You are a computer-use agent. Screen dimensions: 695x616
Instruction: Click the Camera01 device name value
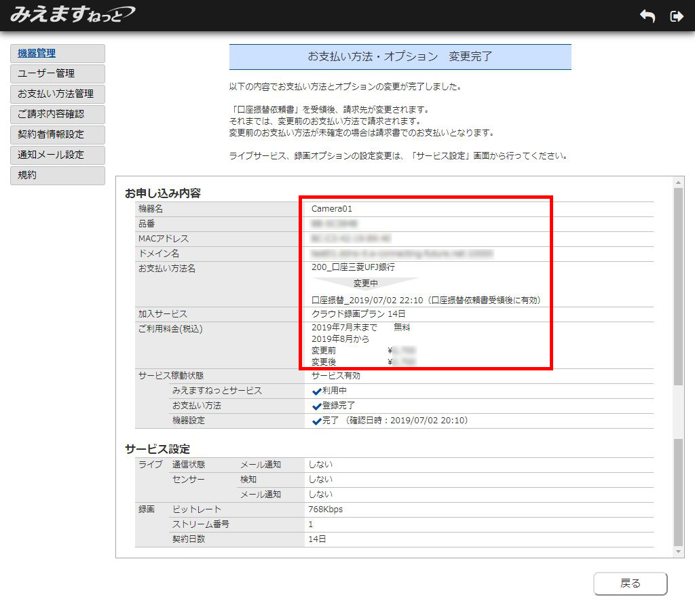pos(332,209)
